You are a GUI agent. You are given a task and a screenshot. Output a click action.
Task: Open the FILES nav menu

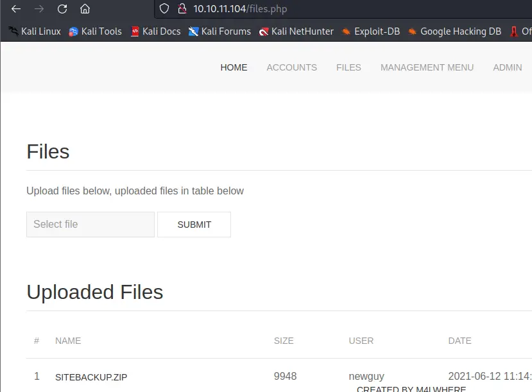(349, 67)
